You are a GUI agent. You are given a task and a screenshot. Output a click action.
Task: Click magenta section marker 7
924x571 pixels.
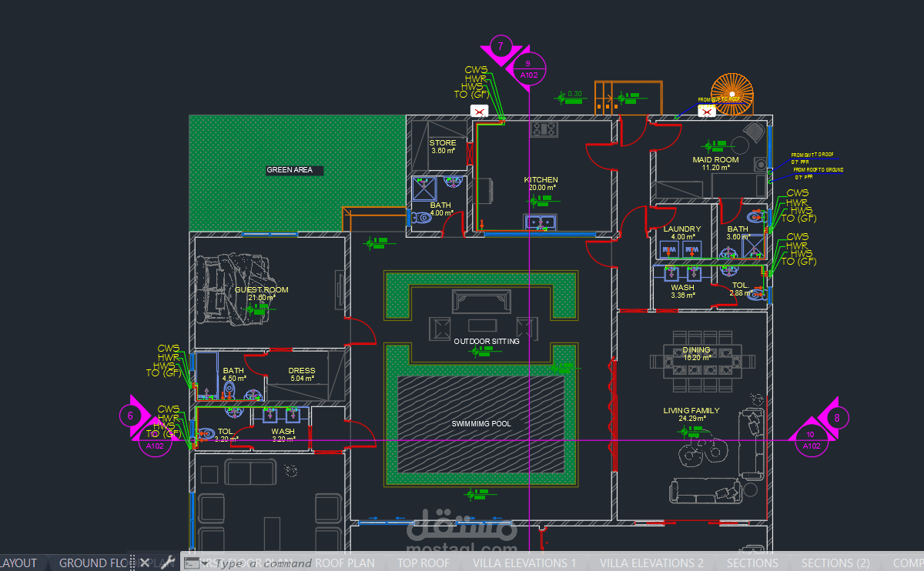click(x=500, y=46)
